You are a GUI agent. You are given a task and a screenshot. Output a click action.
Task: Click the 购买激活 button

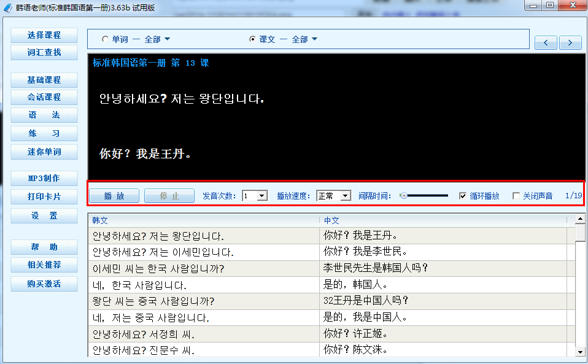point(44,284)
